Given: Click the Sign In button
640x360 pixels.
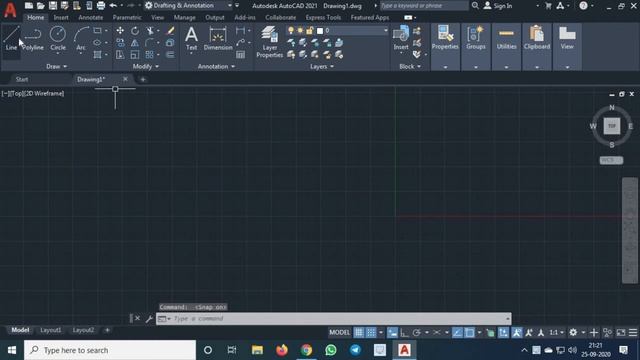Looking at the screenshot, I should [x=498, y=6].
